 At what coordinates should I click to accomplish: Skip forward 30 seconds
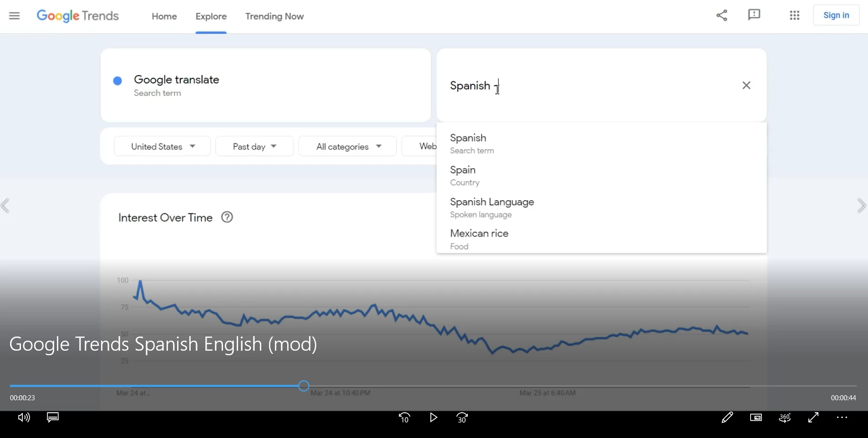point(462,418)
